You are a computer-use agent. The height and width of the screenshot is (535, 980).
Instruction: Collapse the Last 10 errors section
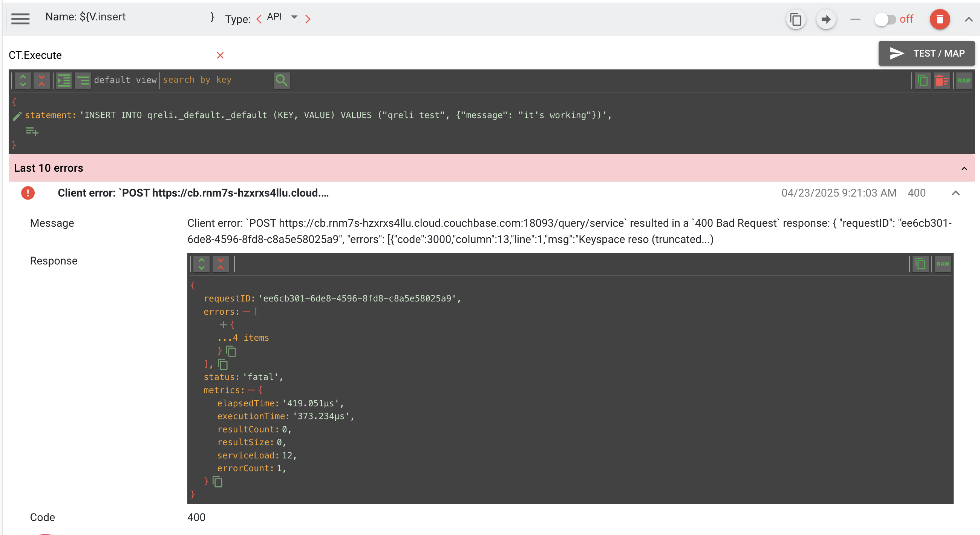964,168
